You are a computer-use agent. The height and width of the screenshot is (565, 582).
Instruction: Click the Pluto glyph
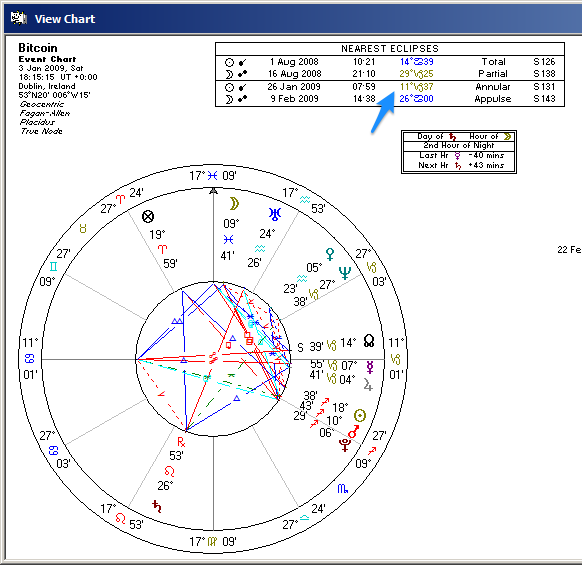(345, 445)
